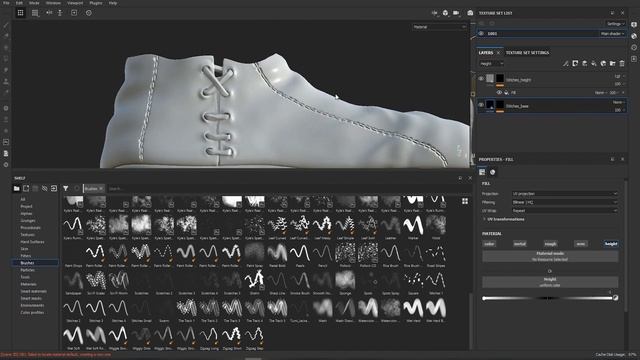Toggle the nrm material channel
The height and width of the screenshot is (360, 640).
pyautogui.click(x=581, y=244)
